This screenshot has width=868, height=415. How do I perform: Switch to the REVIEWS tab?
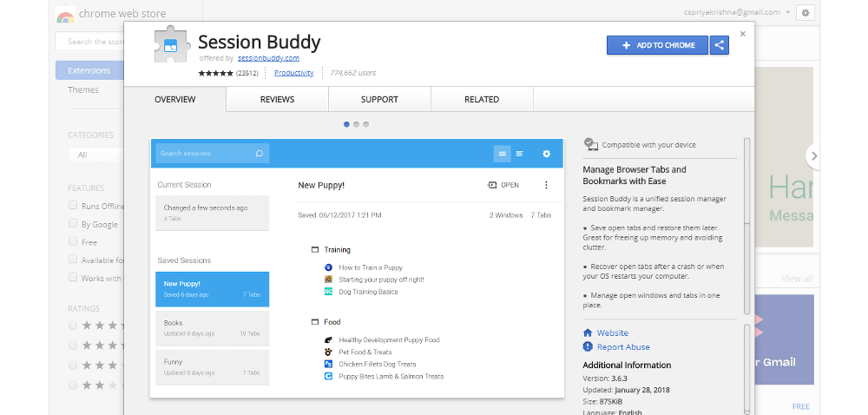(278, 100)
